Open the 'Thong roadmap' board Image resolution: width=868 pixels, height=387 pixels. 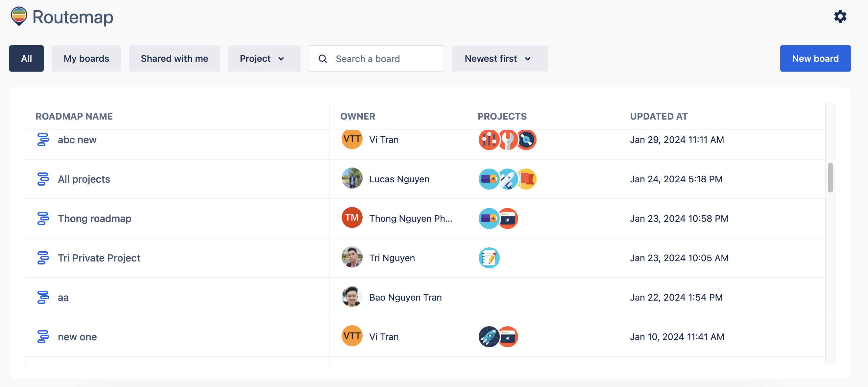pyautogui.click(x=95, y=218)
